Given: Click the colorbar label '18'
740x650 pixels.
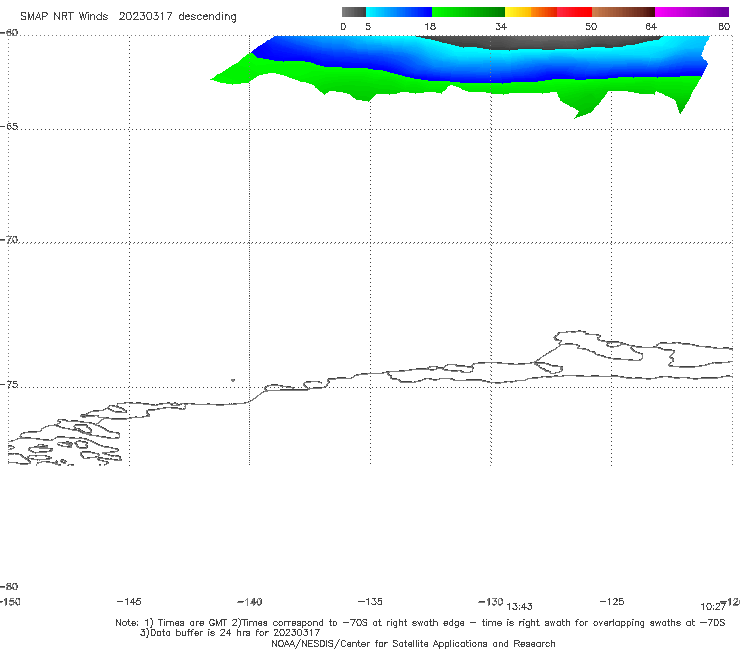Looking at the screenshot, I should coord(430,26).
